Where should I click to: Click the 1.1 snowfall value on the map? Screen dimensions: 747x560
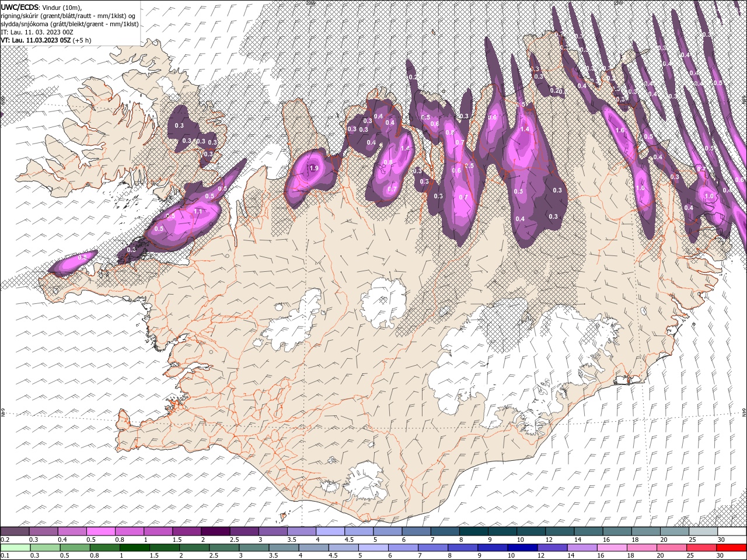tap(197, 212)
